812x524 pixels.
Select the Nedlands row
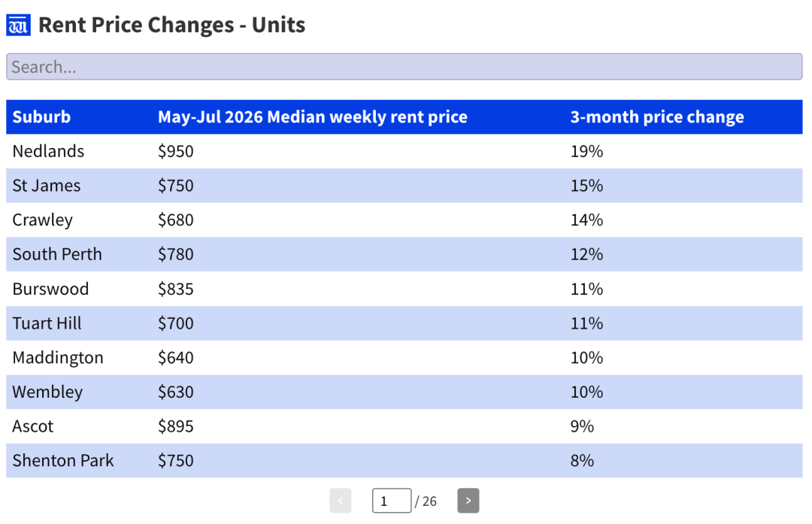(x=404, y=151)
